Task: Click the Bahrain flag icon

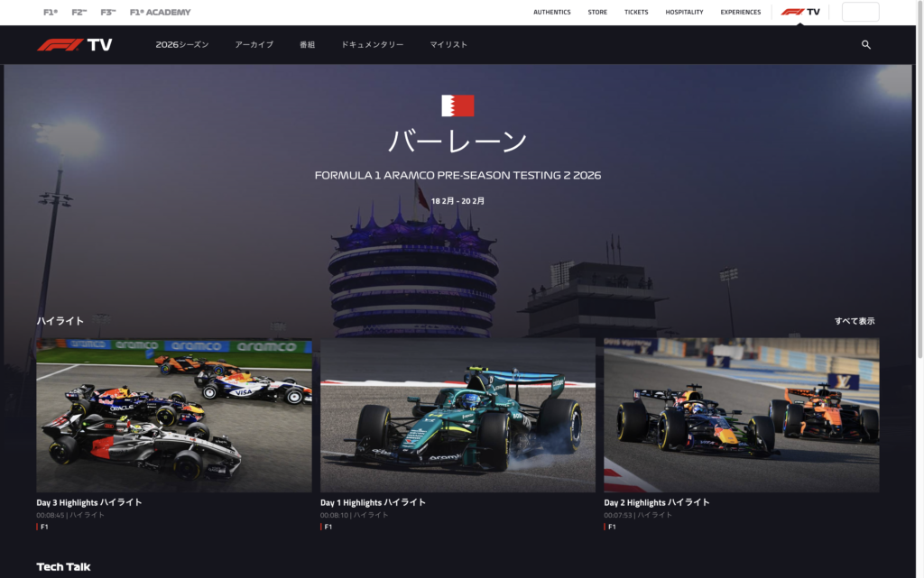Action: [457, 106]
